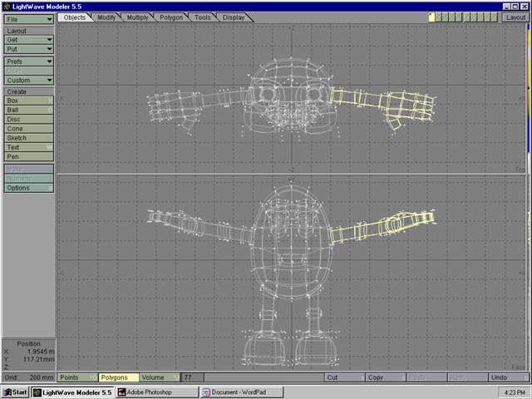532x399 pixels.
Task: Click the system tray clock showing 4:23 PM
Action: [x=515, y=392]
